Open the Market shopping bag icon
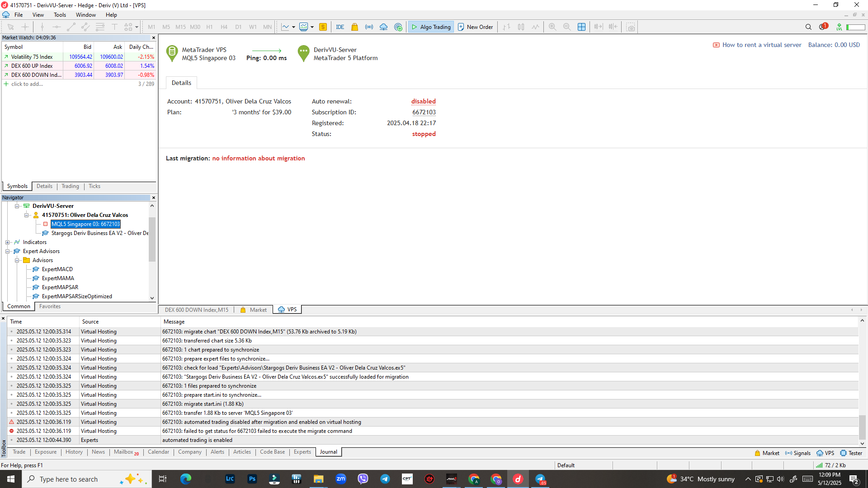 pyautogui.click(x=355, y=27)
